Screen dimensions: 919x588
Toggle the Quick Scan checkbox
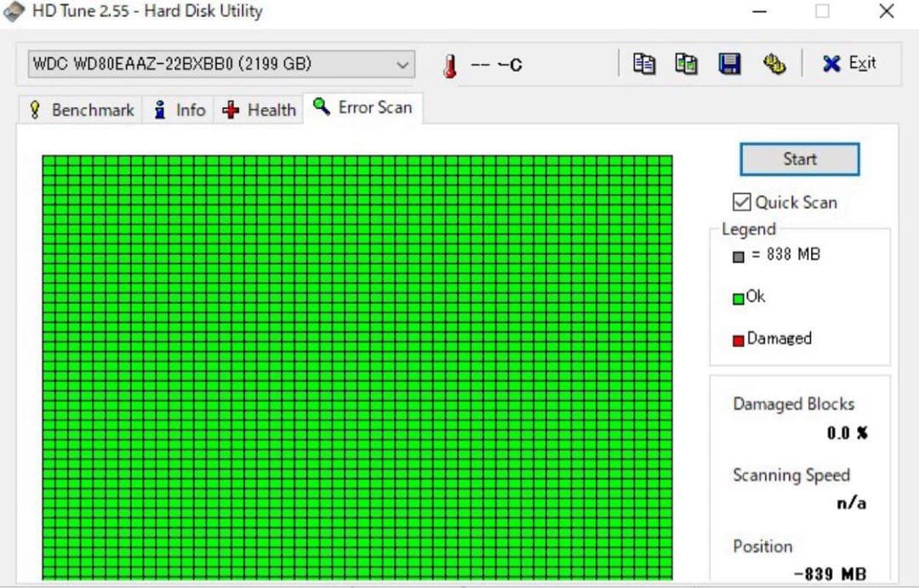point(741,202)
